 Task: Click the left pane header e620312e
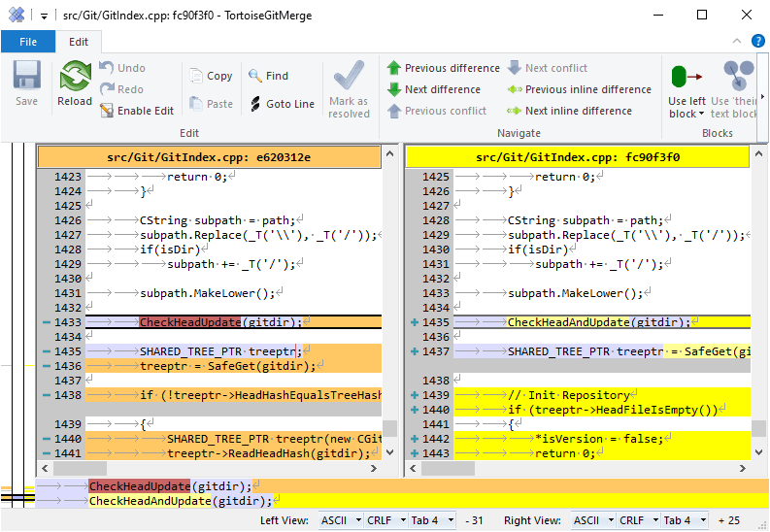(x=209, y=156)
